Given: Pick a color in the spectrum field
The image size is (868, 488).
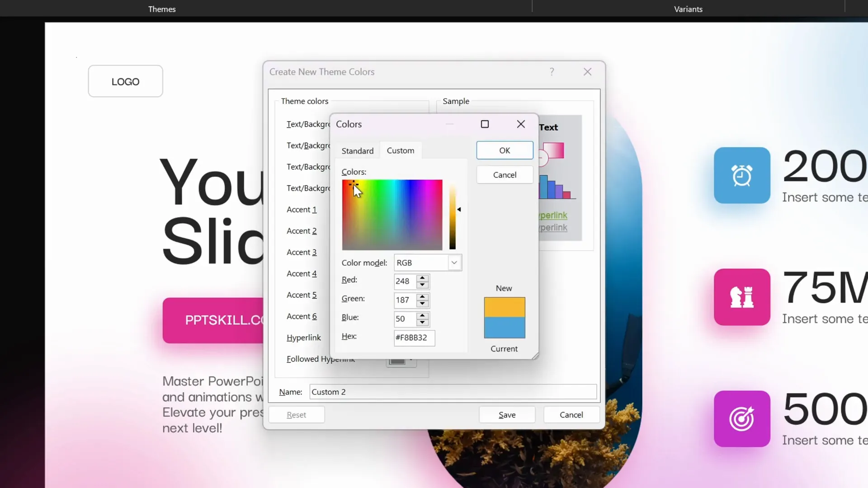Looking at the screenshot, I should point(392,215).
